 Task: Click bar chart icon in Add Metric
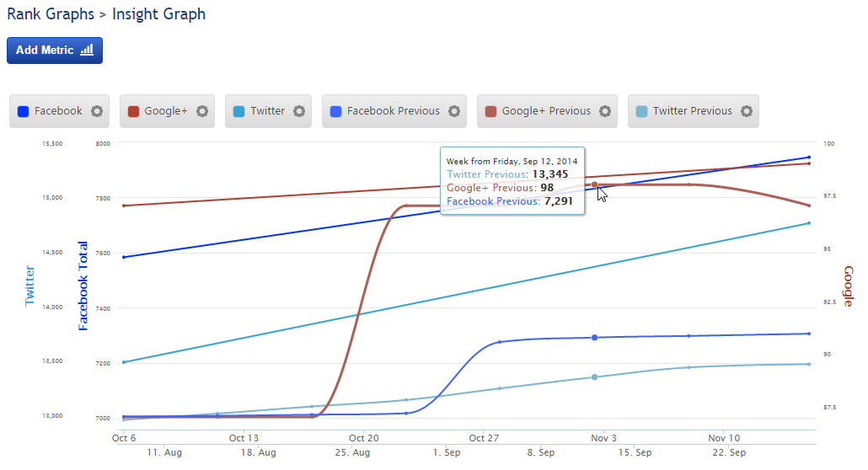[86, 51]
